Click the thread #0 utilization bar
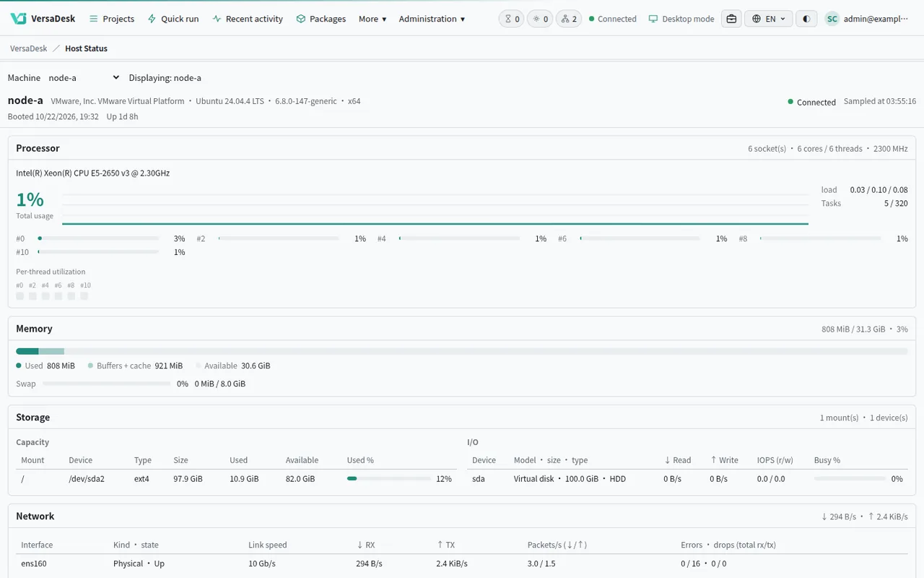 tap(99, 238)
